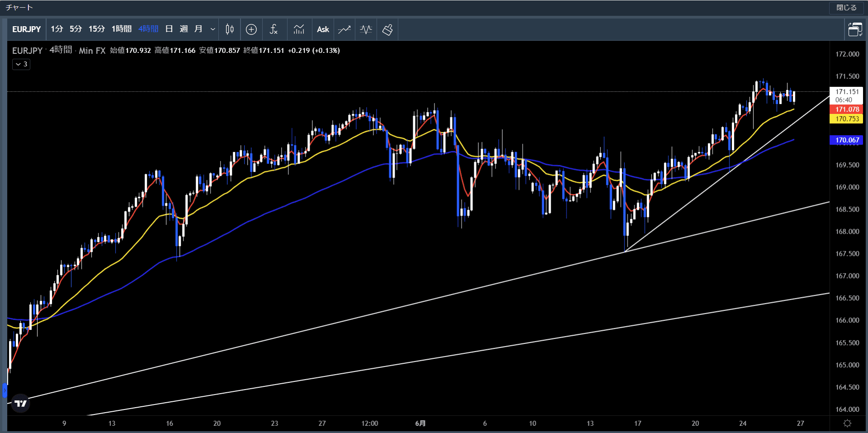
Task: Select the 5分 timeframe
Action: [76, 29]
